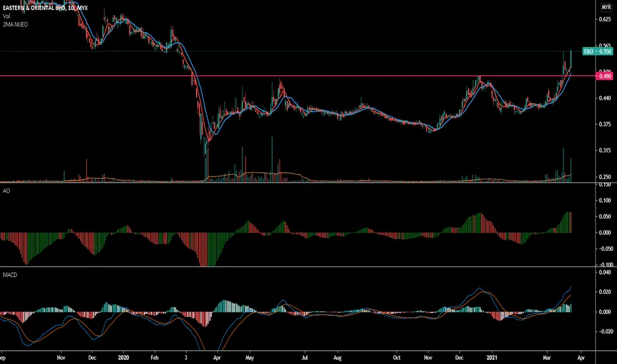Click the 0.040 value on MACD axis

(x=605, y=272)
